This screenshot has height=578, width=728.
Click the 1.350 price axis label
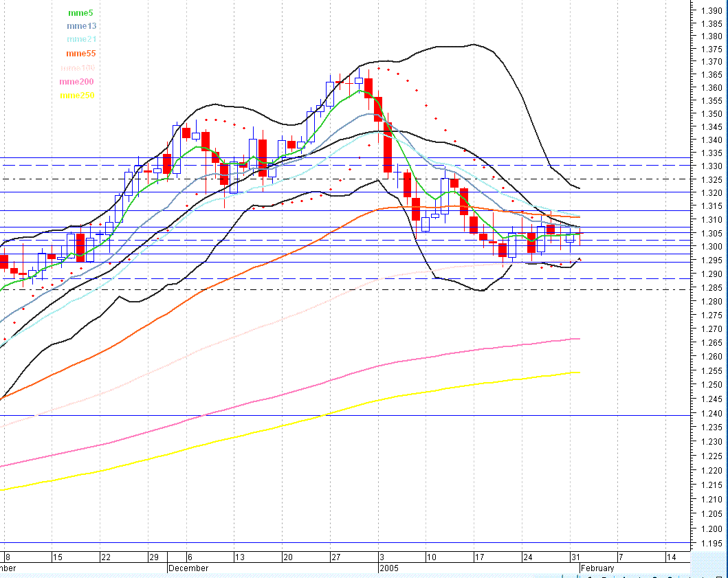pyautogui.click(x=712, y=113)
